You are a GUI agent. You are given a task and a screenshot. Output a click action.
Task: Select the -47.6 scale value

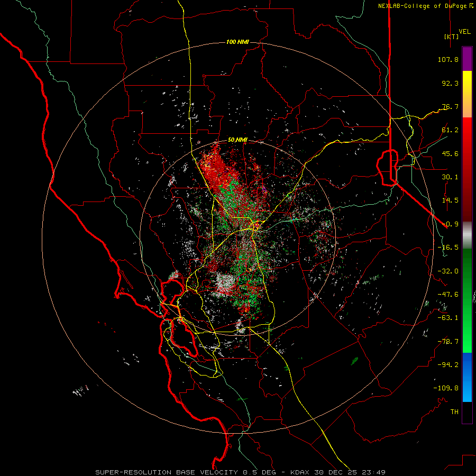(x=448, y=295)
